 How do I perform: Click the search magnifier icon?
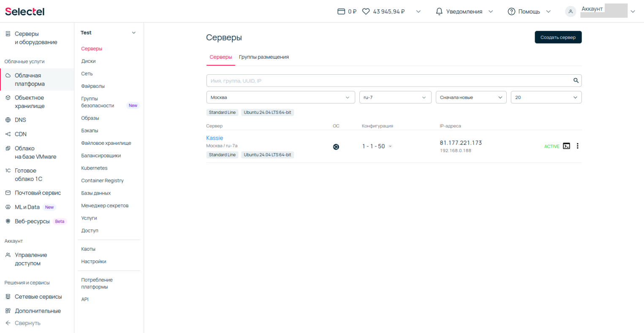(x=576, y=81)
